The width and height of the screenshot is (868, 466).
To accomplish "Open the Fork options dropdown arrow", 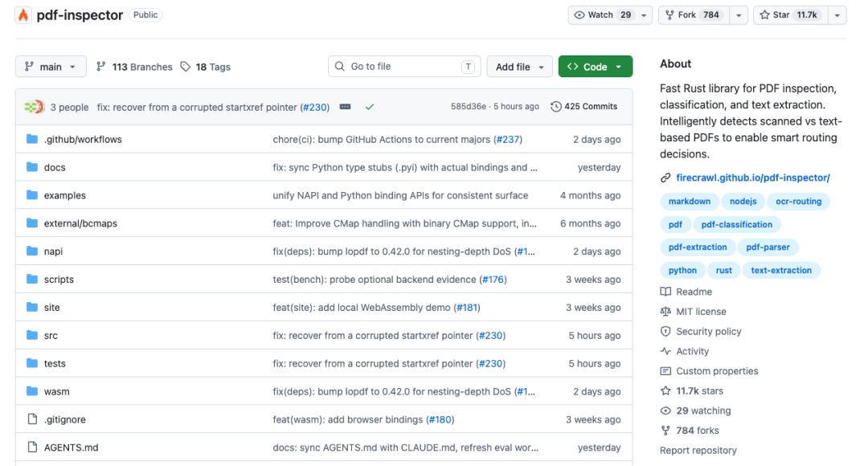I will coord(739,15).
